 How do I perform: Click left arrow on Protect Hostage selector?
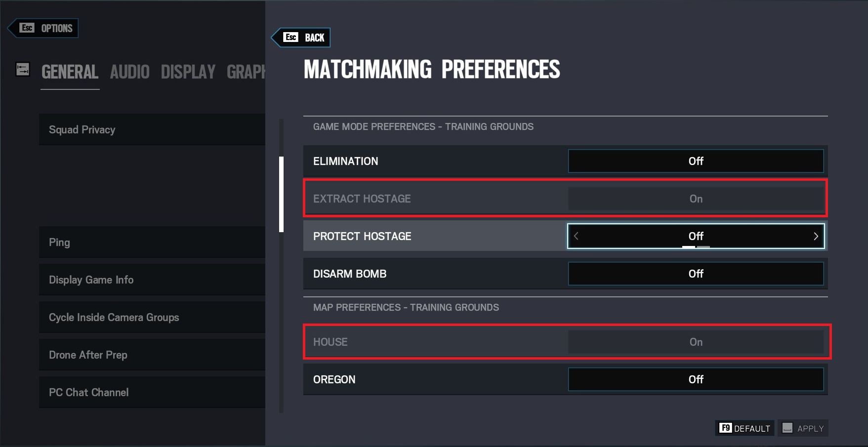point(576,236)
